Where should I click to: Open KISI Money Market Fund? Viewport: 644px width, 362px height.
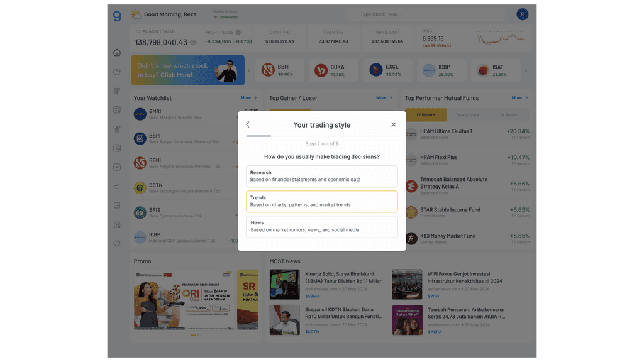[467, 238]
